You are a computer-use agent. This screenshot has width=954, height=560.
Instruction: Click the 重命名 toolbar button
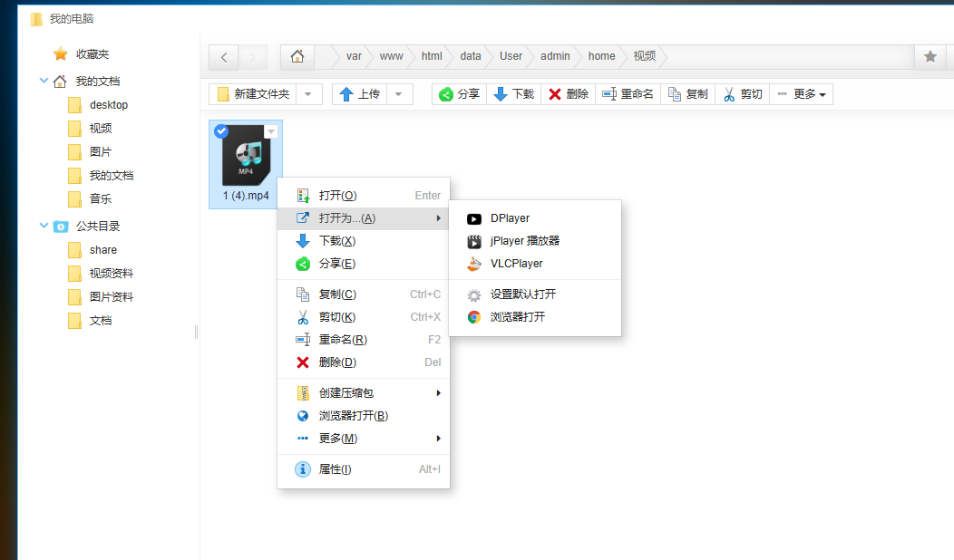628,94
